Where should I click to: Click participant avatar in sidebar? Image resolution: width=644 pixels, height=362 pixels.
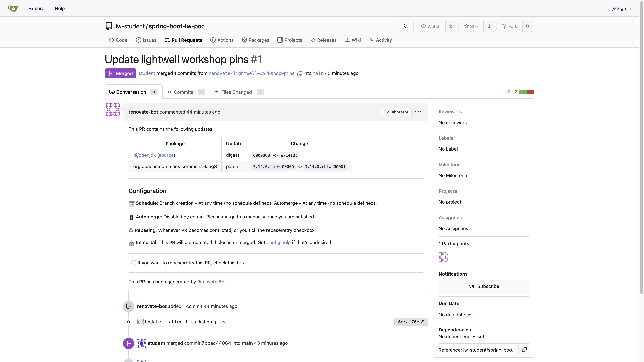point(443,257)
